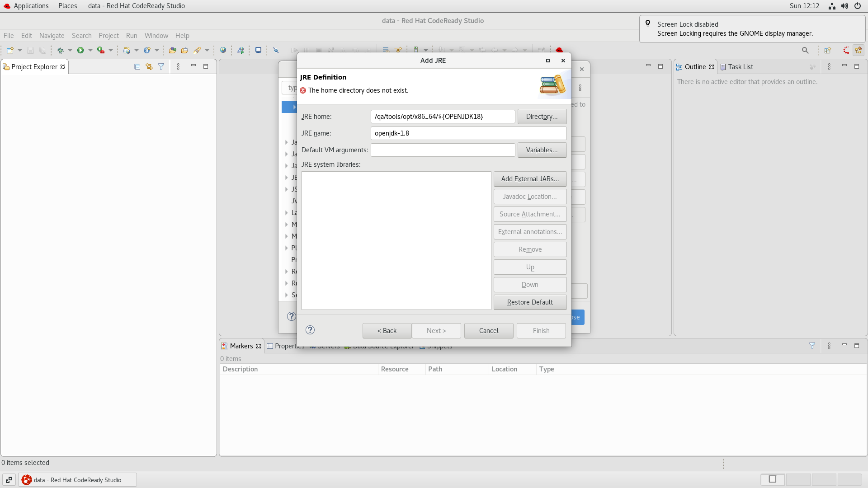The width and height of the screenshot is (868, 488).
Task: Click the toolbar search magnifier icon
Action: [x=805, y=50]
